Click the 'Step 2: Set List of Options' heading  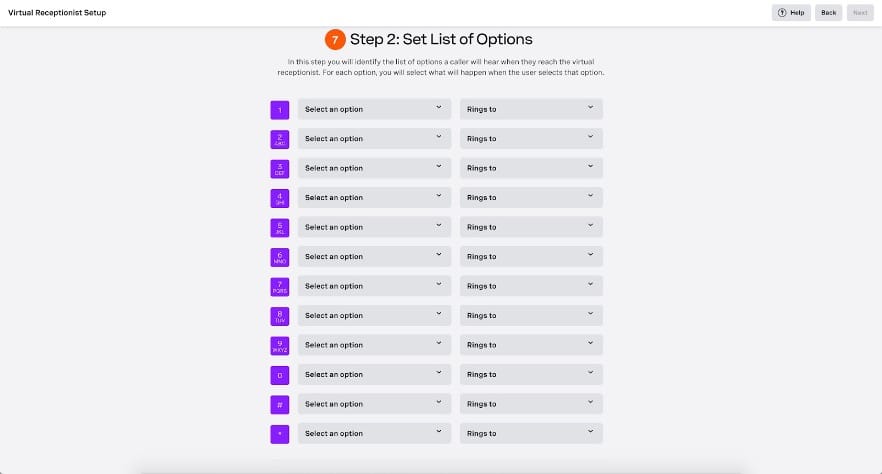[441, 39]
